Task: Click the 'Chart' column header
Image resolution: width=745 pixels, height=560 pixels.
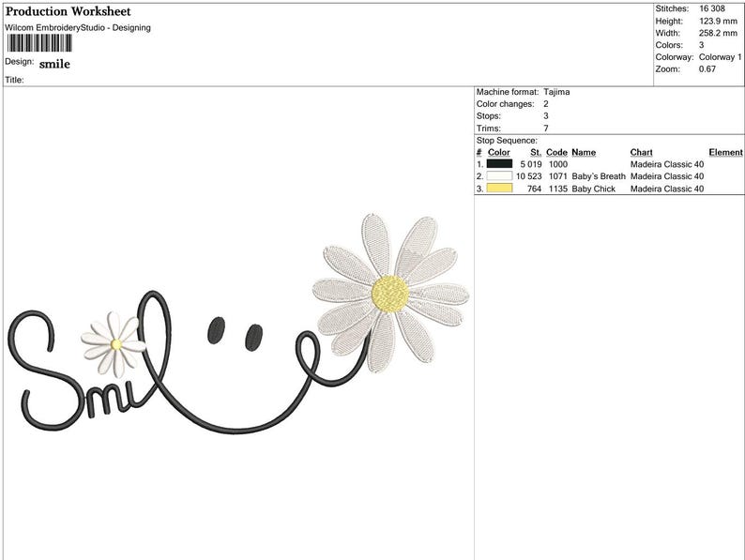Action: pyautogui.click(x=642, y=153)
